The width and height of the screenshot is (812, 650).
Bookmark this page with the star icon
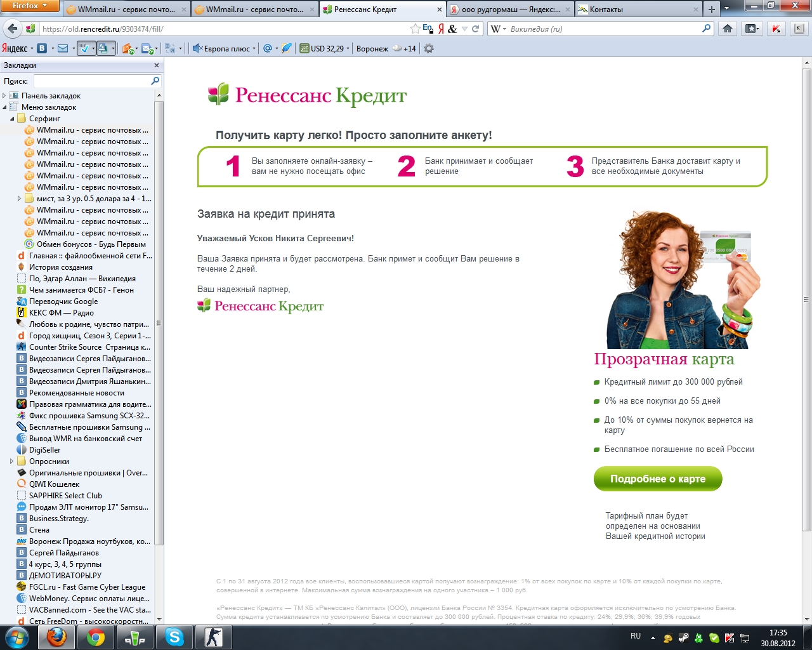(415, 29)
